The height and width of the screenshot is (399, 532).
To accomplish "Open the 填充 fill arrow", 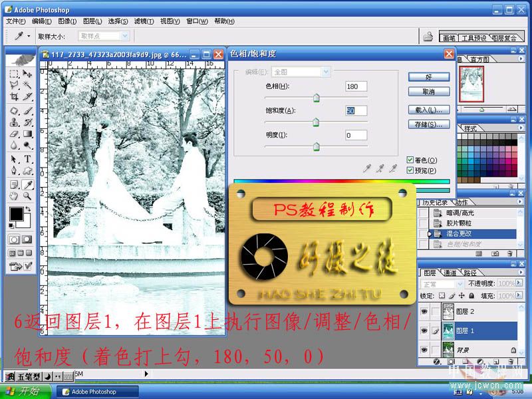I will click(519, 295).
